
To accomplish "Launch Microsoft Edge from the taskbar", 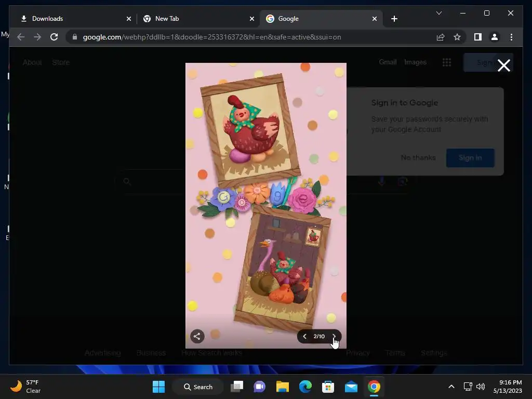I will (305, 387).
